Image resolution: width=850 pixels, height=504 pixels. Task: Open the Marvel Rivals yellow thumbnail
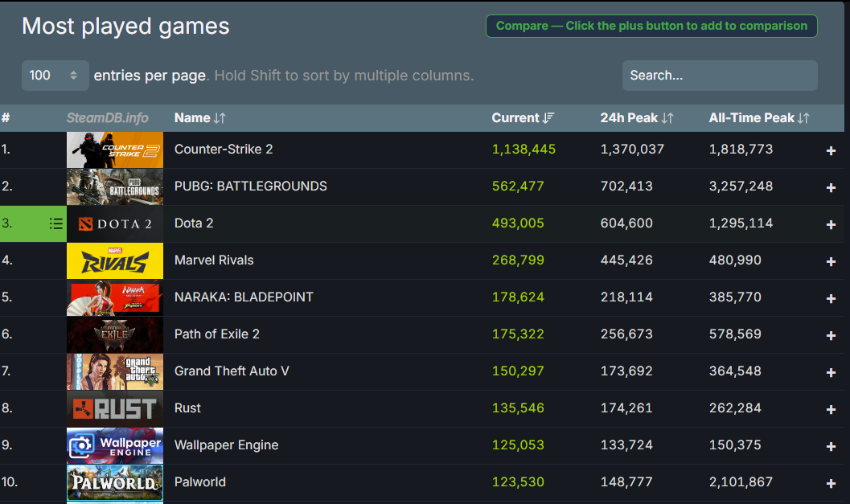tap(115, 260)
